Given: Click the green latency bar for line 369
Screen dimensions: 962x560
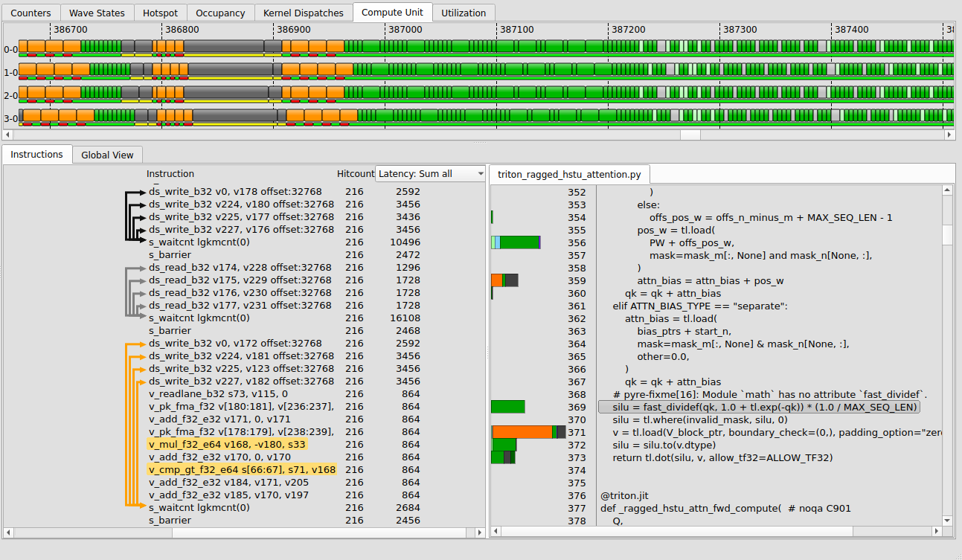Looking at the screenshot, I should (x=507, y=407).
